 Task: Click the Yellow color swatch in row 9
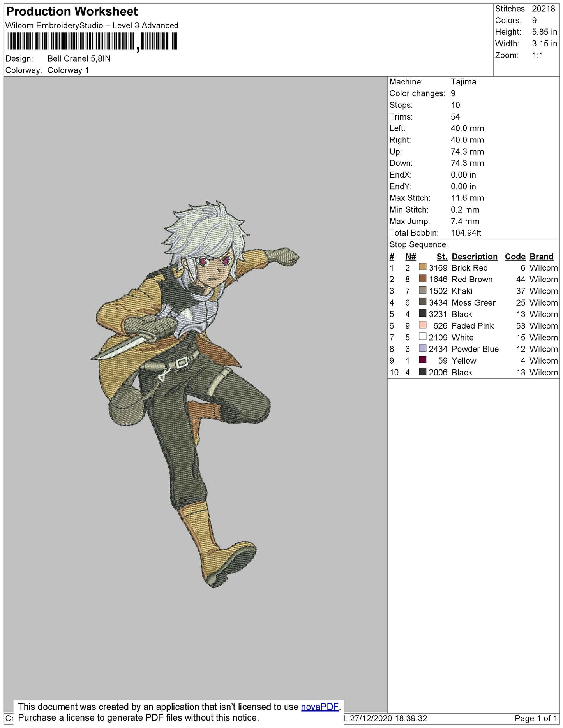click(x=422, y=360)
